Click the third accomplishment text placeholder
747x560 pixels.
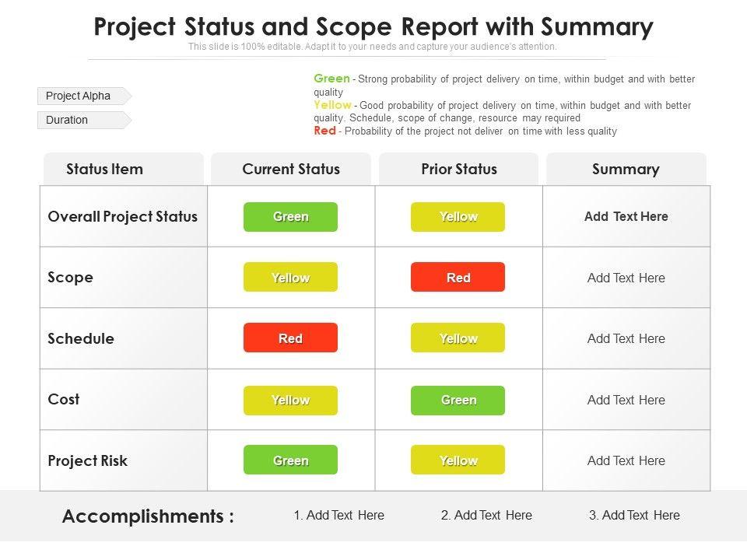(x=635, y=515)
